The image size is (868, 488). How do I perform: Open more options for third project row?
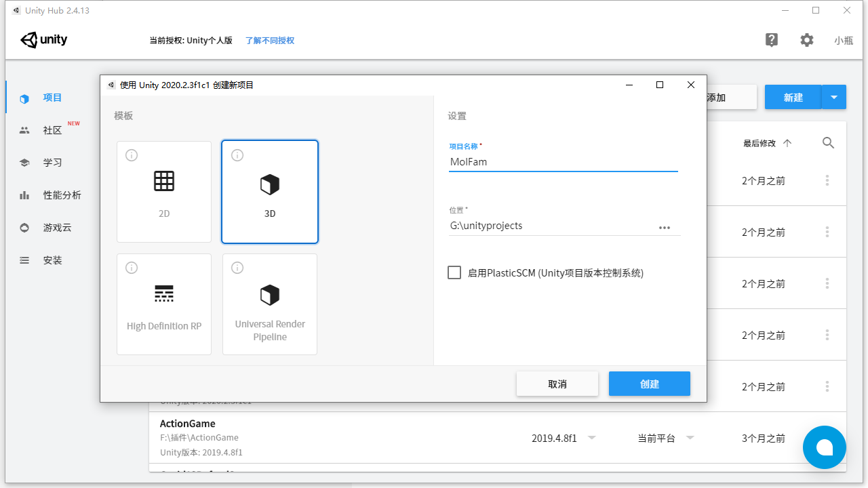[x=827, y=283]
